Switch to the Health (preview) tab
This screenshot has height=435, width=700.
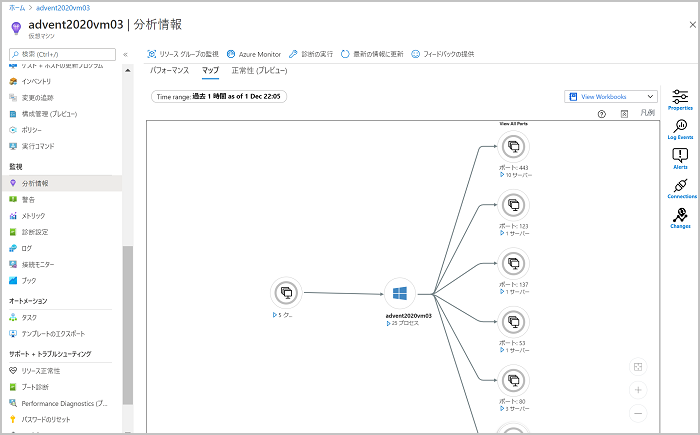pyautogui.click(x=259, y=71)
